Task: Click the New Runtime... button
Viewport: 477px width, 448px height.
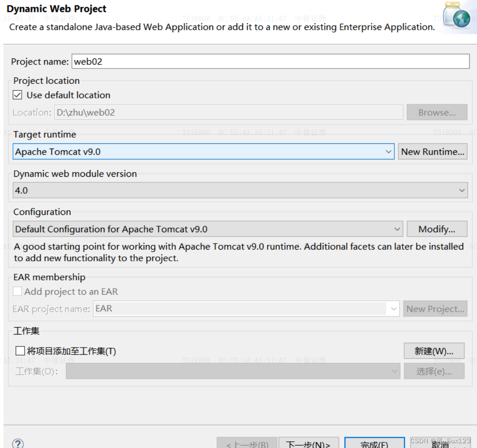Action: tap(432, 152)
